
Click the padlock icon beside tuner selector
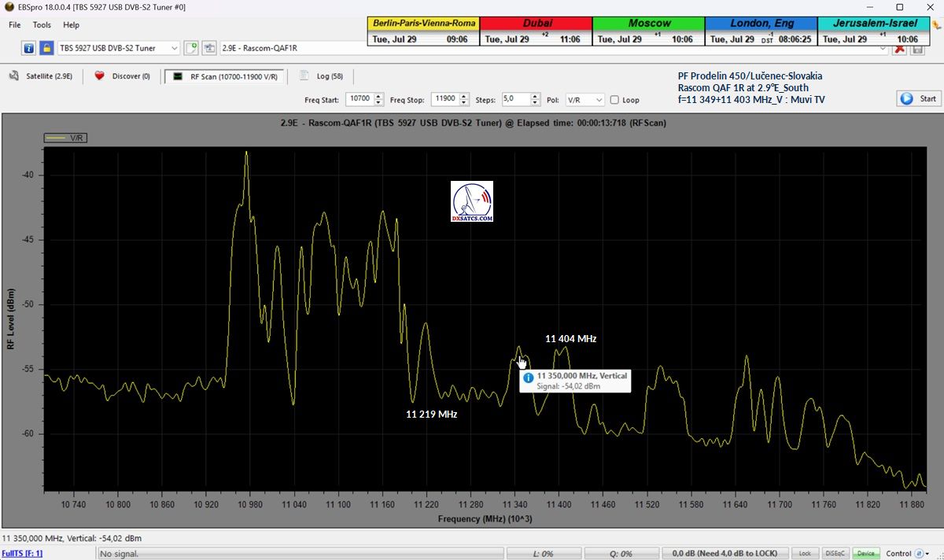pos(46,48)
